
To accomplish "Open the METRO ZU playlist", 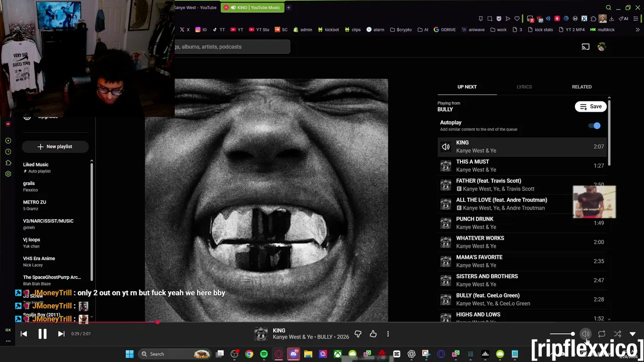I will pos(55,205).
